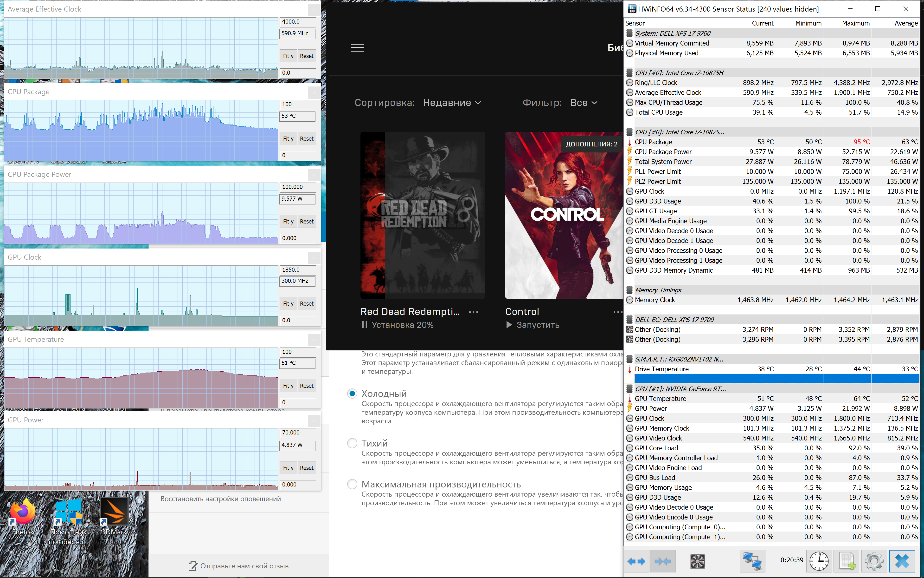Image resolution: width=924 pixels, height=578 pixels.
Task: Click the 95 °C maximum CPU Package value
Action: [x=861, y=142]
